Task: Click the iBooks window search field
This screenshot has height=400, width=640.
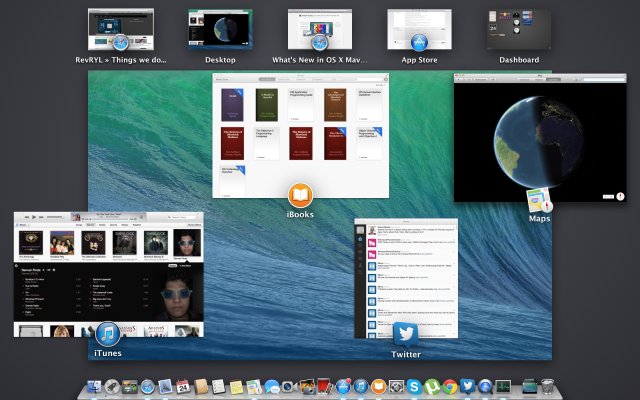Action: click(368, 79)
